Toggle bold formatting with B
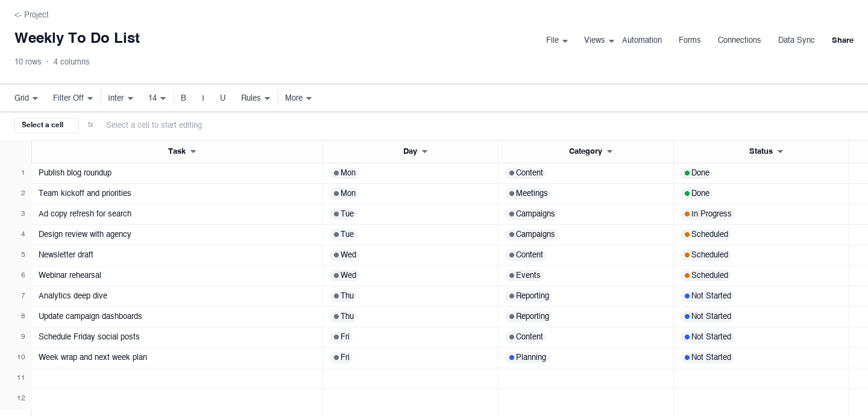The width and height of the screenshot is (868, 416). pos(183,98)
